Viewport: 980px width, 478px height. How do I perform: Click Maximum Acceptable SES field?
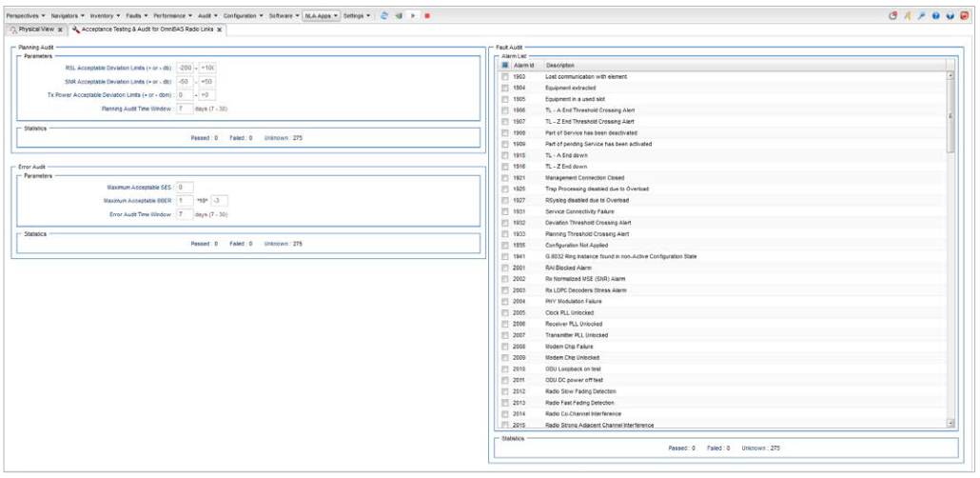[x=185, y=187]
